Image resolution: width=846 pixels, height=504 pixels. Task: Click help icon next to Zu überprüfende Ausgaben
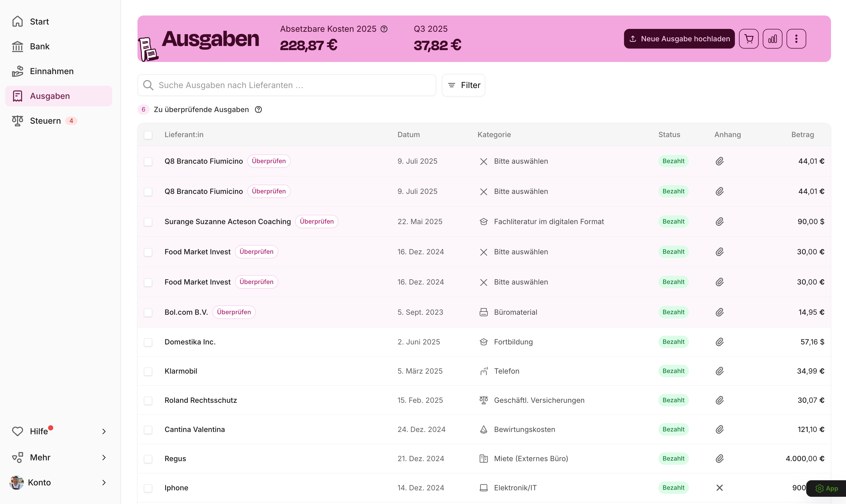coord(258,109)
